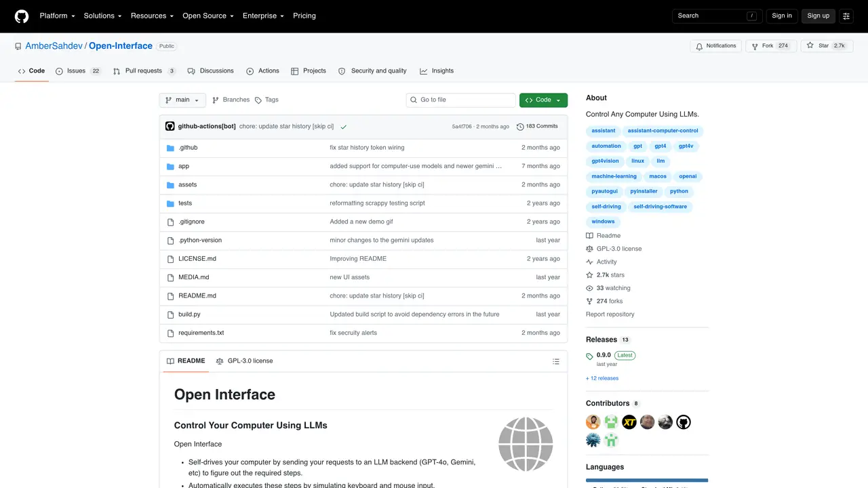Screen dimensions: 868x488
Task: Click the fork icon beside 274 forks
Action: [589, 302]
